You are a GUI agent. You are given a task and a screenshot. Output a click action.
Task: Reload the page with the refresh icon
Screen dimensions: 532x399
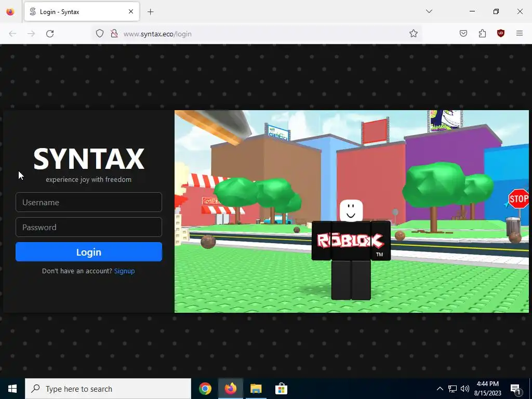[50, 34]
